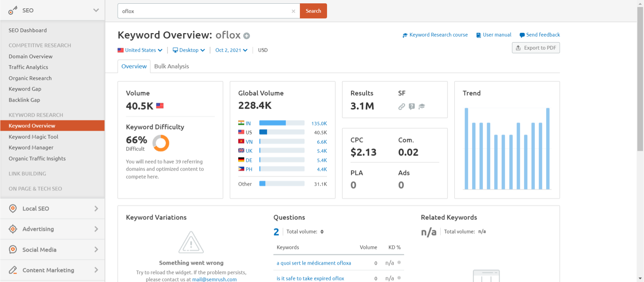Click the tallest last bar in Trend chart

[548, 149]
